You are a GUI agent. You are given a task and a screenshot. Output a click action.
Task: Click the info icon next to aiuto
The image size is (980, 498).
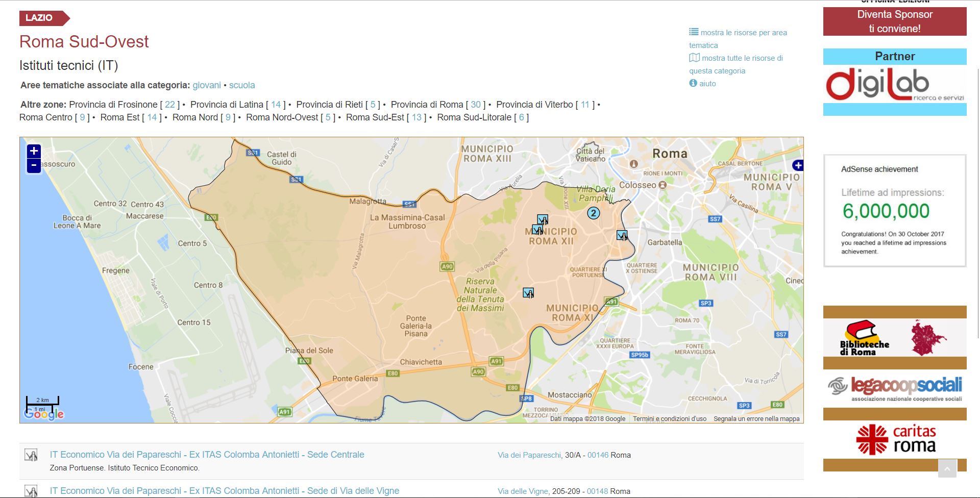point(693,83)
